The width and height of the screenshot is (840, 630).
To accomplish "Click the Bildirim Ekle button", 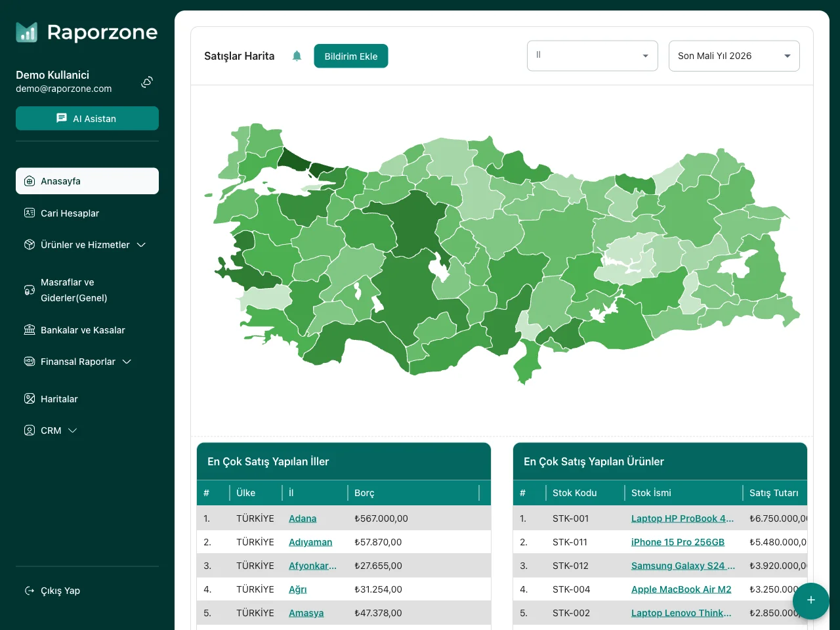I will coord(350,56).
